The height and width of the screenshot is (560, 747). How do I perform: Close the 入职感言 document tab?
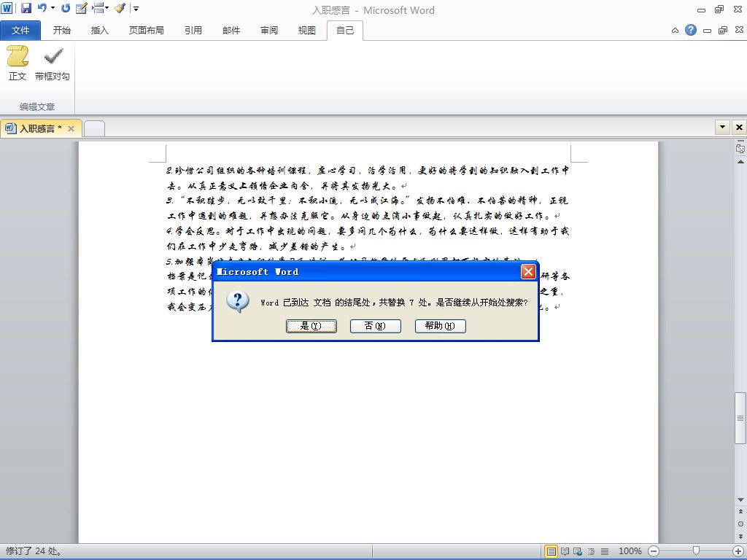(71, 128)
